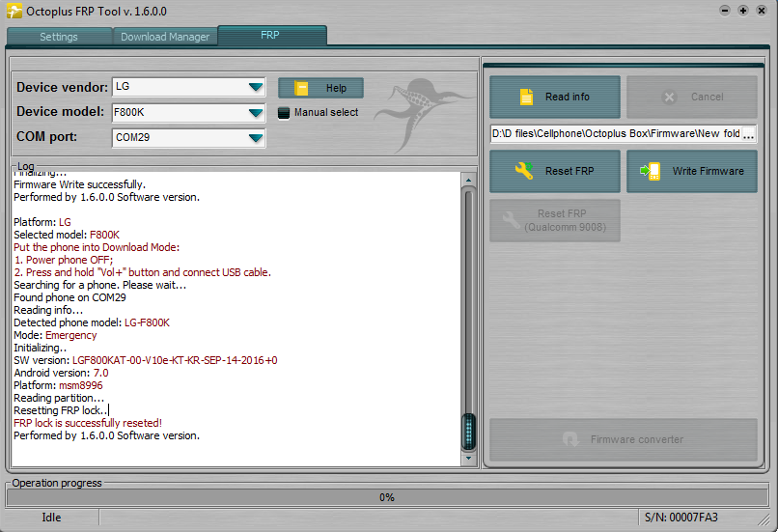
Task: Click the Write Firmware button
Action: [692, 171]
